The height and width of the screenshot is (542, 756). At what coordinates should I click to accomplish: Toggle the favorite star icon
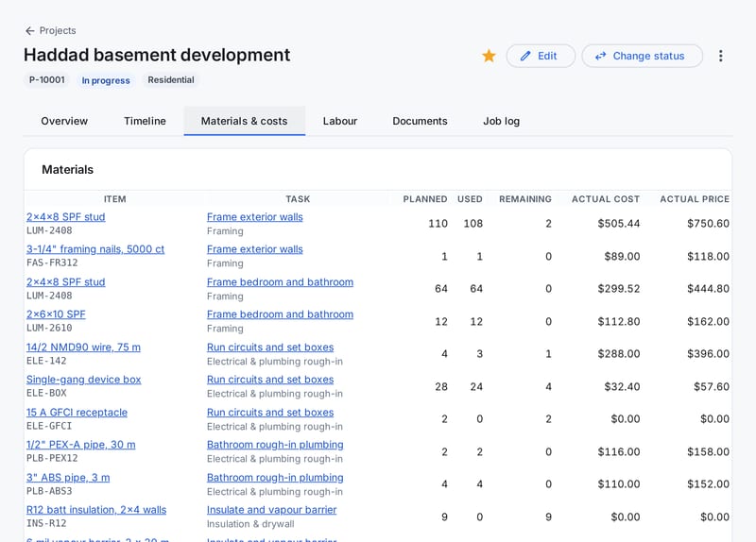coord(489,56)
